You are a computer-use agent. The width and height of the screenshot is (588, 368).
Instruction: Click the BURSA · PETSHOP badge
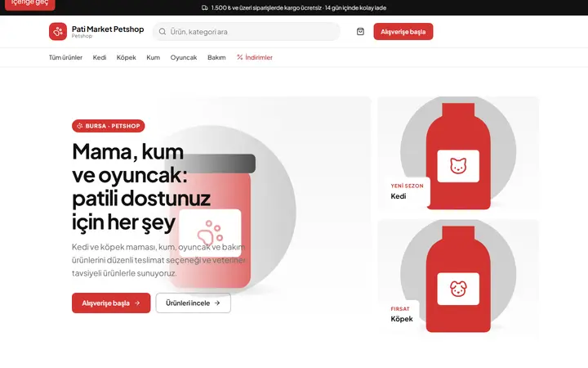point(109,126)
